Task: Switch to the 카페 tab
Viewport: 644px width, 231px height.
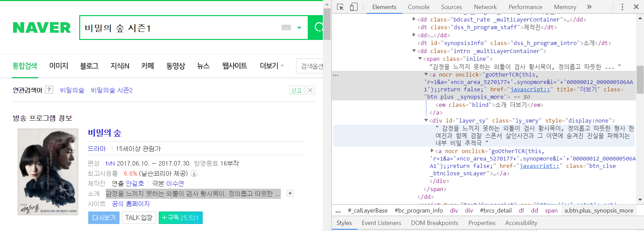Action: tap(148, 66)
